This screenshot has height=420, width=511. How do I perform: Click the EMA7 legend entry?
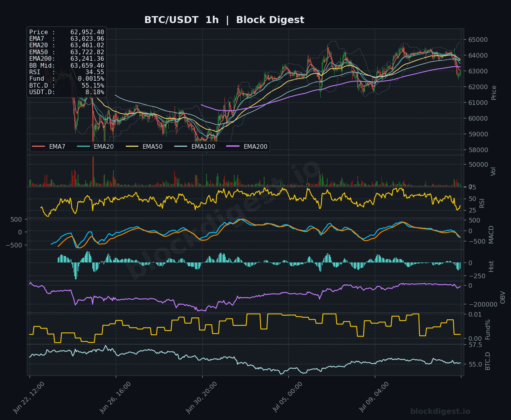[49, 146]
